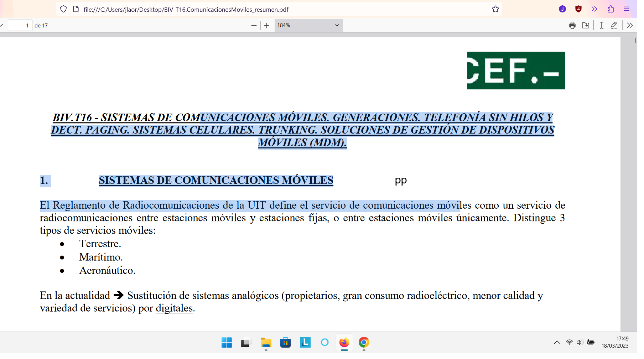The image size is (644, 359).
Task: Open clock and date 18/03/2023
Action: coord(615,342)
